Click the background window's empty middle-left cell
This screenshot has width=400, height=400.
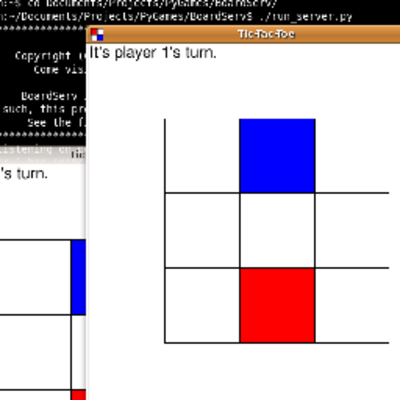point(35,352)
